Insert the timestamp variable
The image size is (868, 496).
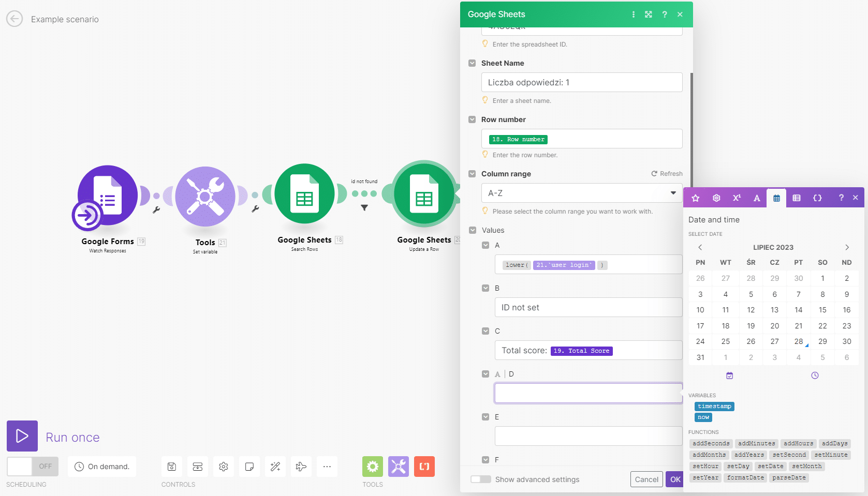(x=714, y=407)
